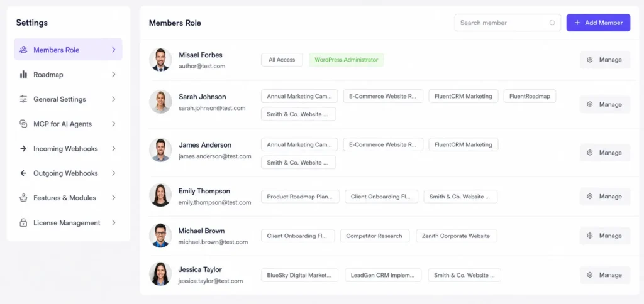Screen dimensions: 644x304
Task: Click Emily Thompson's Product Roadmap Plan... tag
Action: (x=300, y=197)
